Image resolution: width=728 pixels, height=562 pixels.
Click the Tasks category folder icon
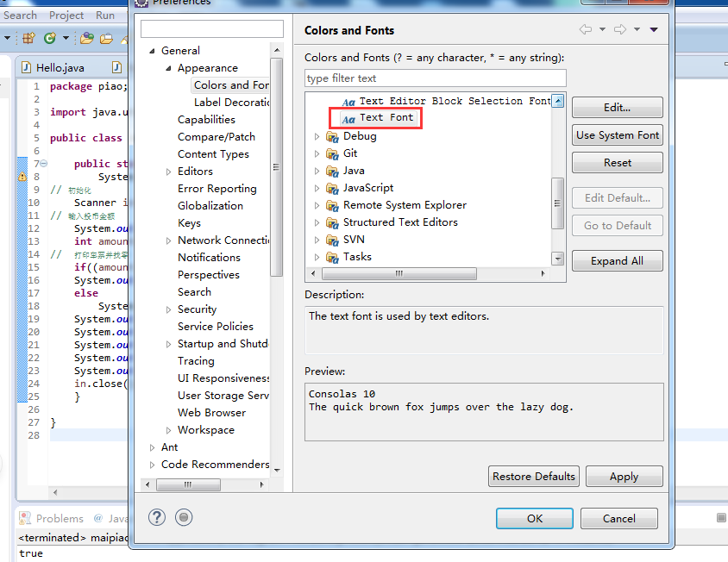[332, 257]
